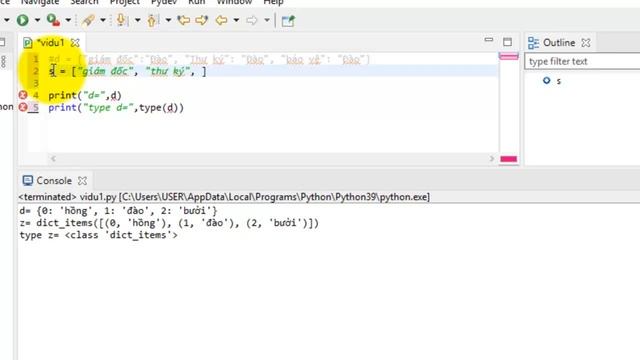Select variable s in the Outline
The width and height of the screenshot is (640, 360).
point(558,81)
